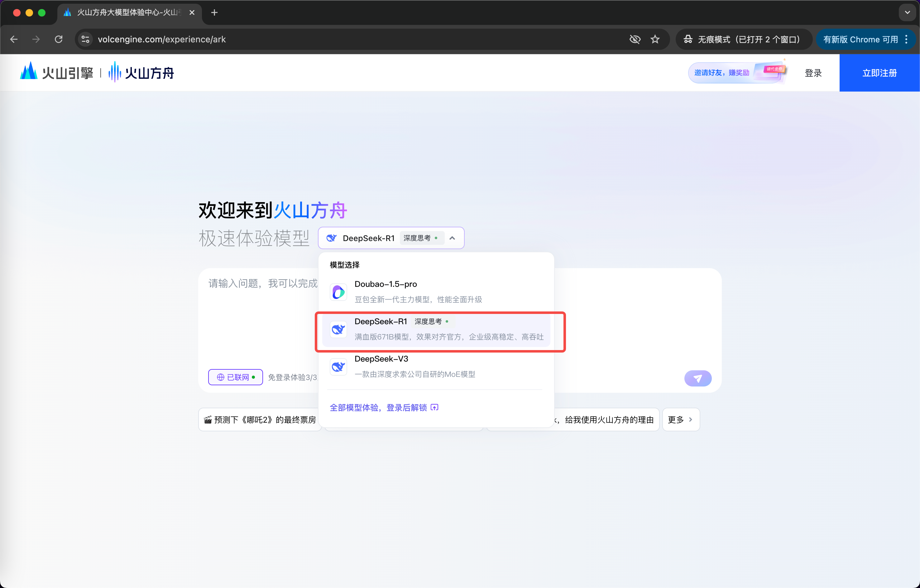Screen dimensions: 920x588
Task: Click the 立即注册 register button
Action: point(879,73)
